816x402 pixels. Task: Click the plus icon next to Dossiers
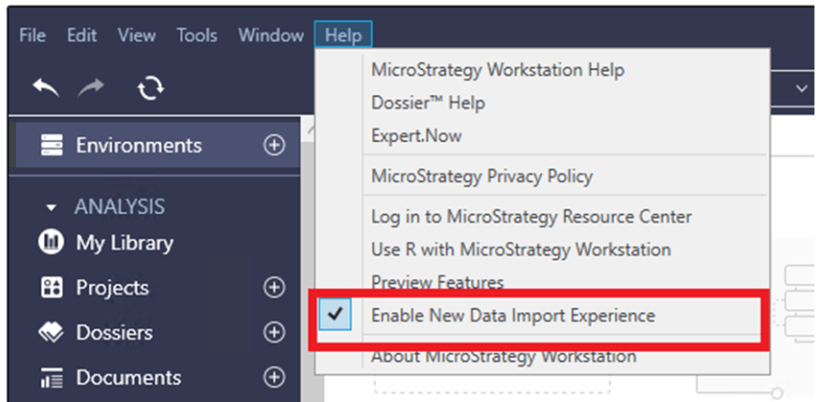click(274, 332)
